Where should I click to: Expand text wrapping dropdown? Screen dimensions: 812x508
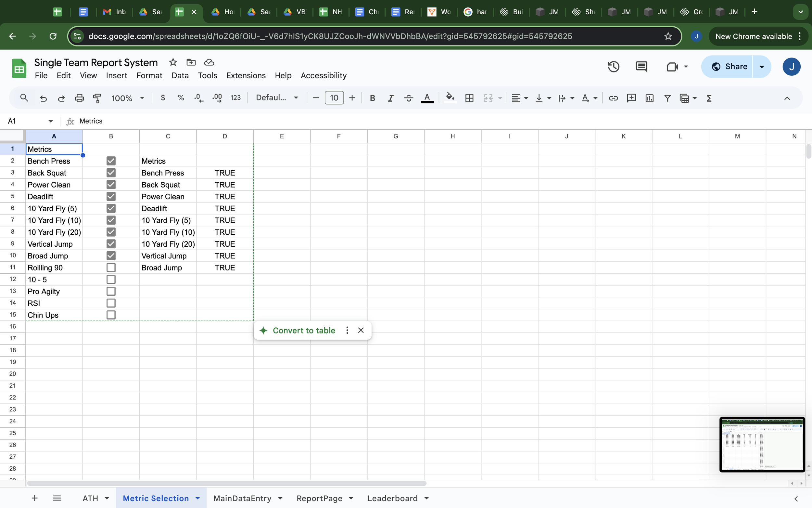click(x=572, y=98)
